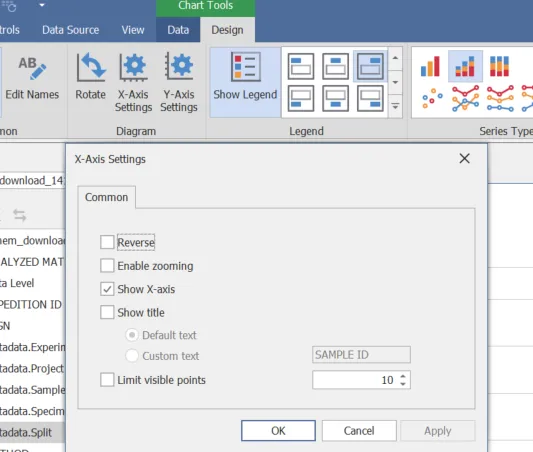Click the quick access refresh icon
533x452 pixels.
click(x=10, y=6)
